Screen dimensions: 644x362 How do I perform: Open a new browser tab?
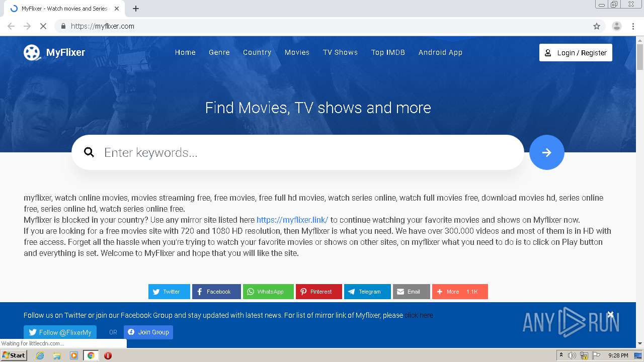pyautogui.click(x=136, y=9)
